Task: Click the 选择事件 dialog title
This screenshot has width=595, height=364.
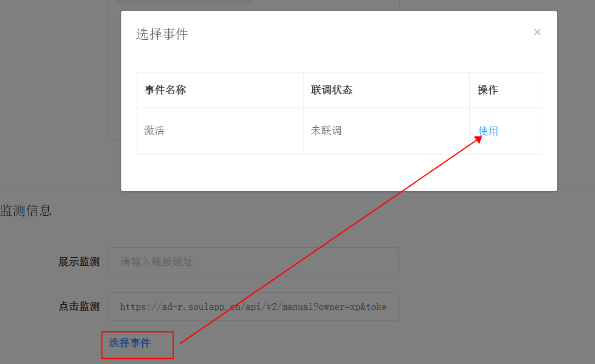Action: (162, 34)
